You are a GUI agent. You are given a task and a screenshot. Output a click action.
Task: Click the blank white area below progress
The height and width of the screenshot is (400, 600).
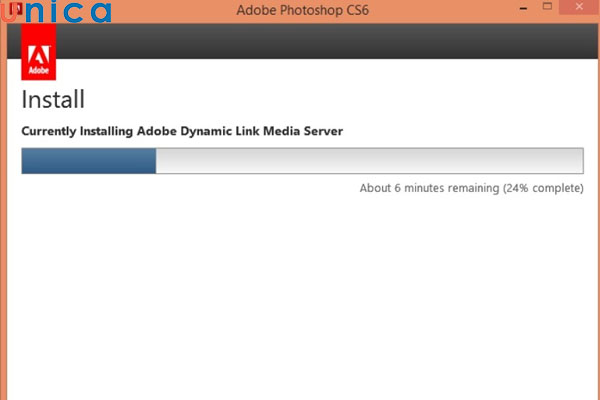[300, 300]
